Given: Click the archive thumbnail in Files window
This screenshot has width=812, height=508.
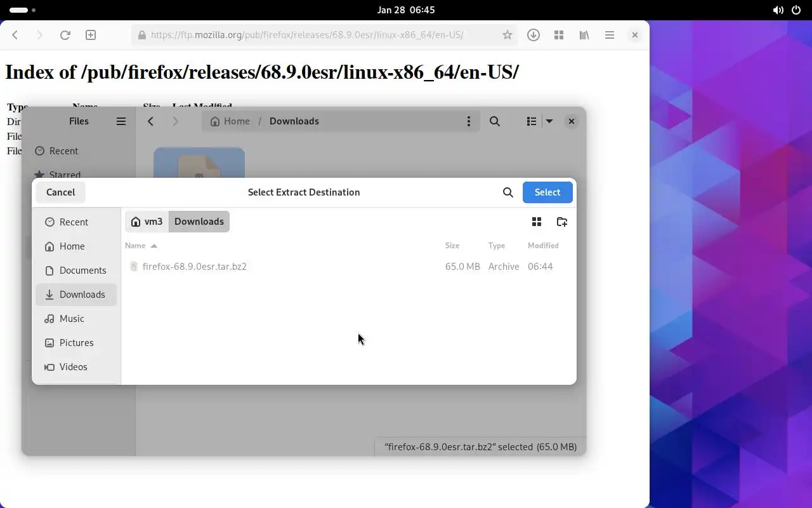Looking at the screenshot, I should click(199, 163).
